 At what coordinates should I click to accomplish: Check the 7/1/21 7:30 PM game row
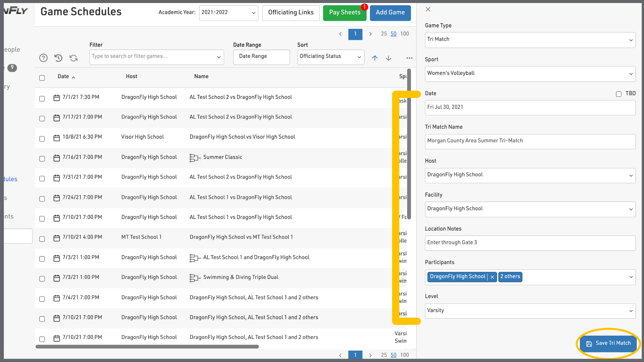pos(42,99)
